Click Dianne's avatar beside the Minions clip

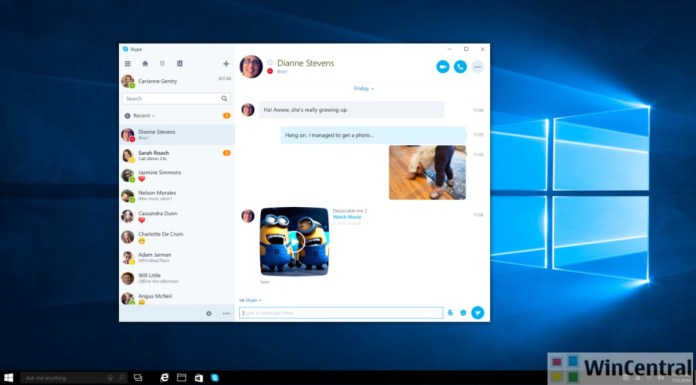tap(248, 216)
